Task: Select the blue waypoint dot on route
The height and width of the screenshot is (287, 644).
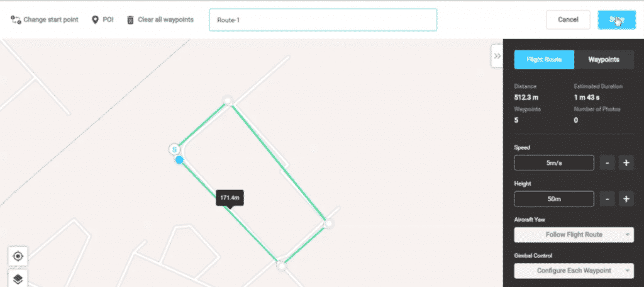Action: coord(179,160)
